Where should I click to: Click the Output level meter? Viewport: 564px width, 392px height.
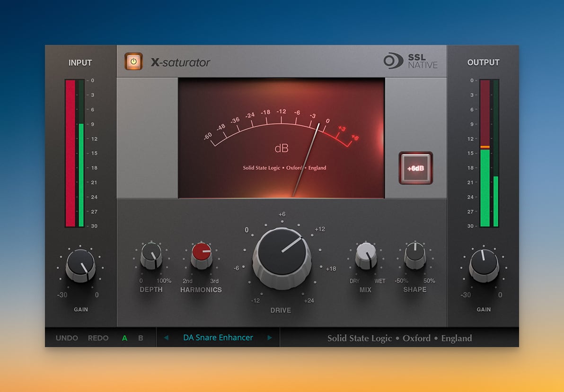pos(489,153)
